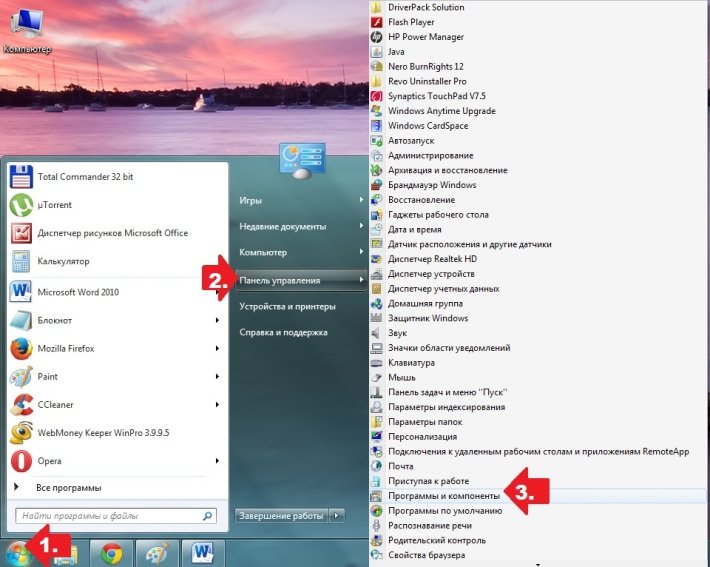Click the Start orb button
Viewport: 710px width, 567px height.
[18, 553]
